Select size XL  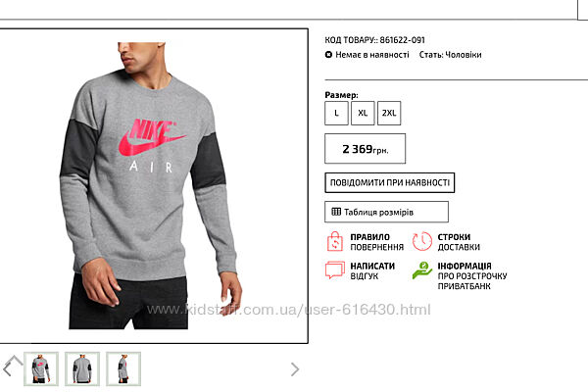click(x=363, y=113)
